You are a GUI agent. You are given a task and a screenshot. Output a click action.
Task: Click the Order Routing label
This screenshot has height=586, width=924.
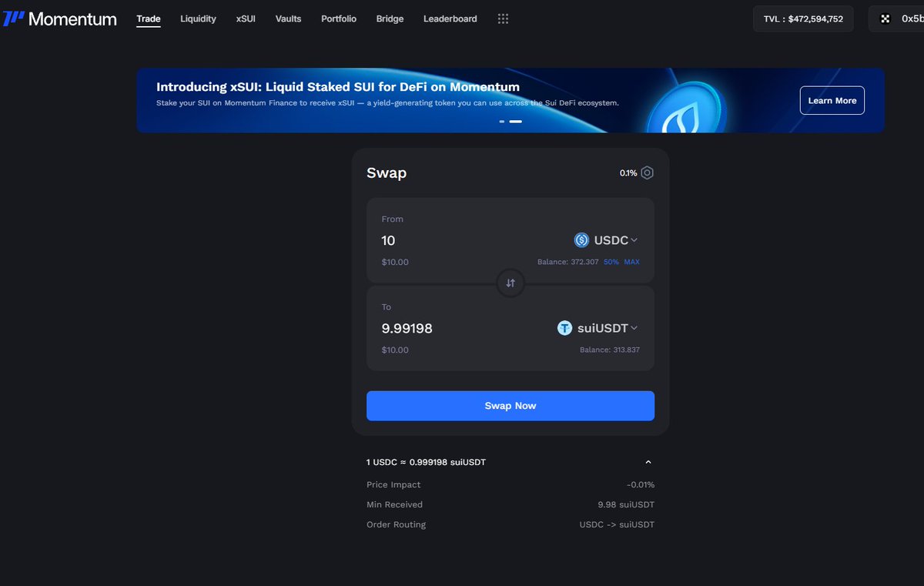(396, 524)
